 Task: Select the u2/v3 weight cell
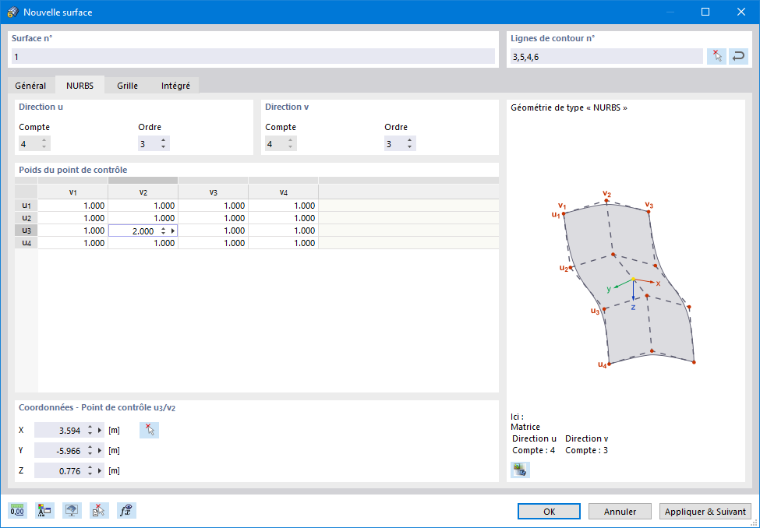coord(213,218)
